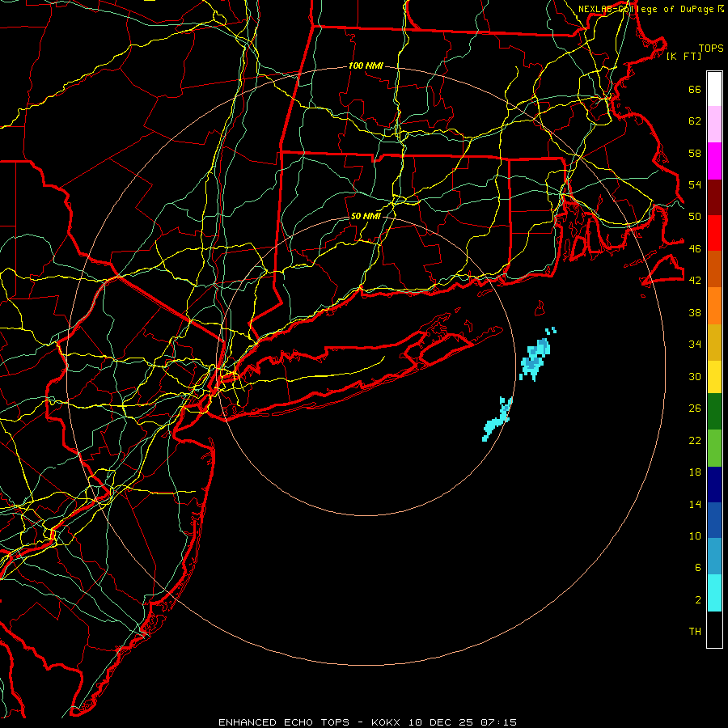Click the legend value 46

695,248
